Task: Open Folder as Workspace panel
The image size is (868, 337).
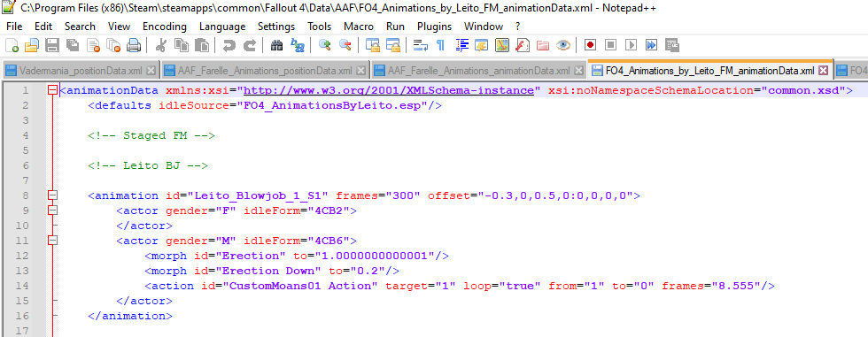Action: coord(542,45)
